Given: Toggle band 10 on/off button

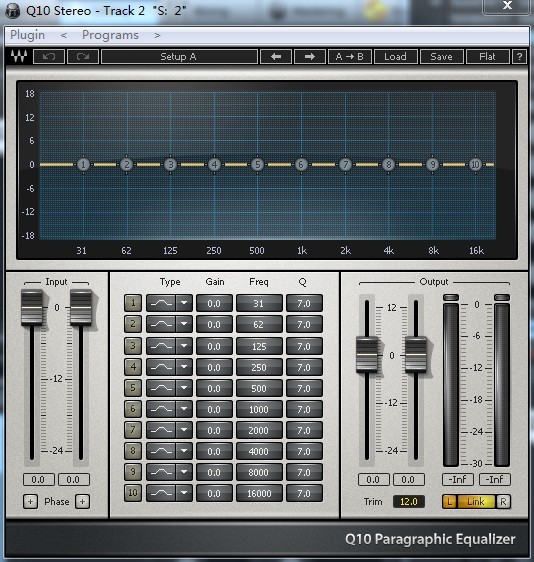Looking at the screenshot, I should (133, 493).
